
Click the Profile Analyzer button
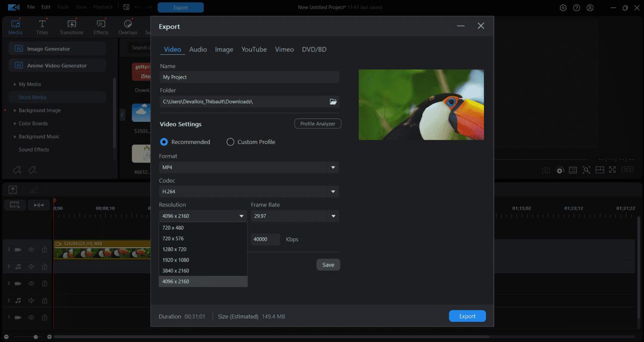317,124
